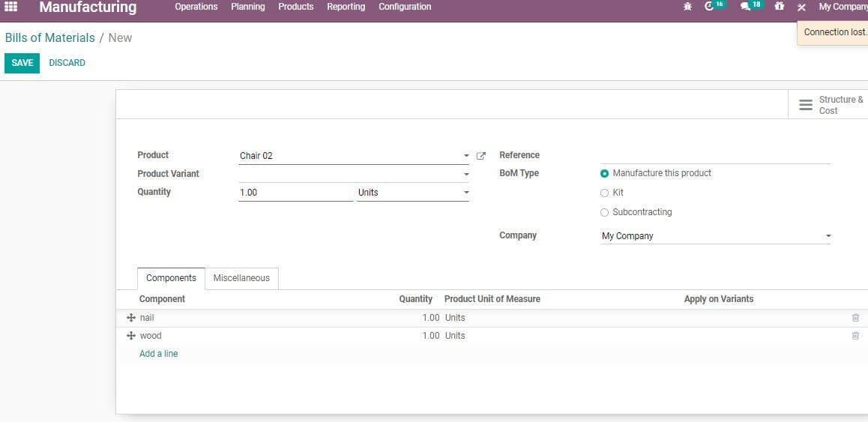Click the Units cell in nail row

tap(455, 318)
